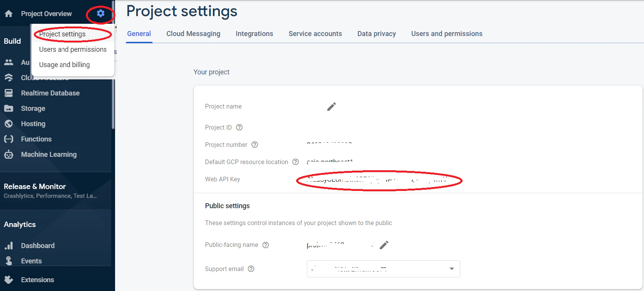Go to the Data privacy tab

pos(377,34)
